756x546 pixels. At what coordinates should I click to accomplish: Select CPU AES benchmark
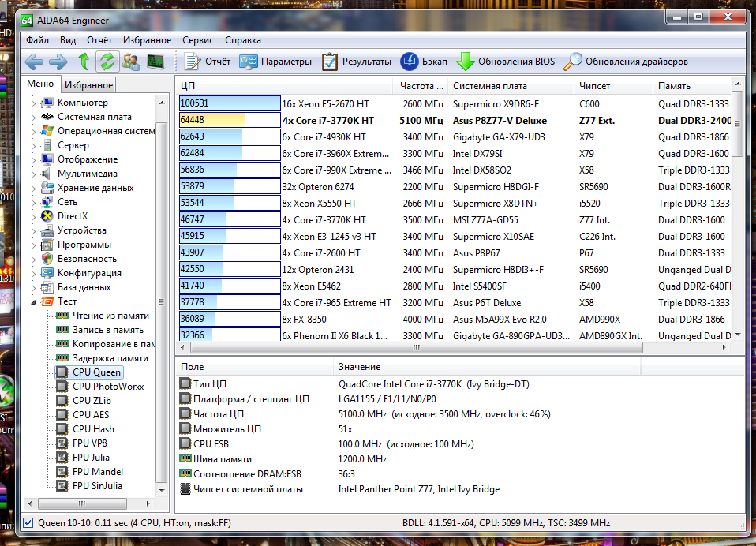point(83,415)
